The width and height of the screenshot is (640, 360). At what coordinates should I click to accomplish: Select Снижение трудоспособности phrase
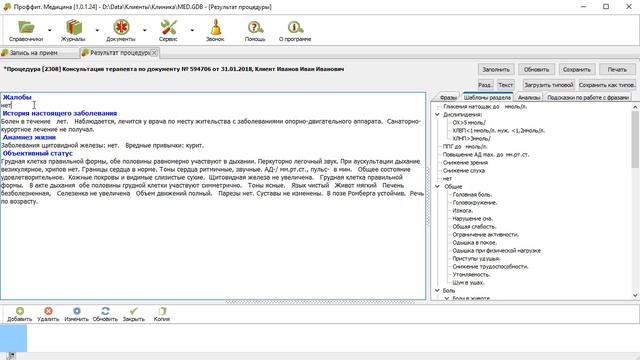[491, 267]
